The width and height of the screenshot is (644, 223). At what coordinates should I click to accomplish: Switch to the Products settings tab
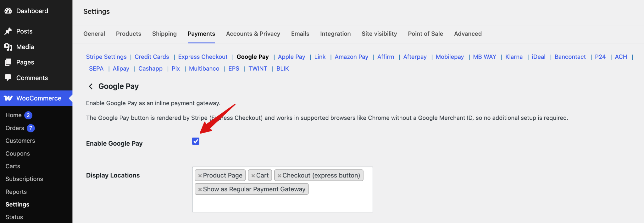(x=129, y=34)
